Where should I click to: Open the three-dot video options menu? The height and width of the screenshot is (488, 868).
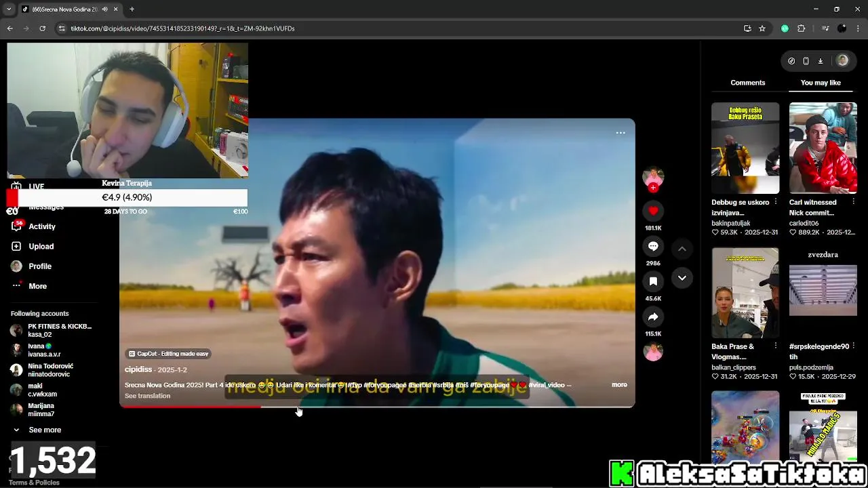click(x=620, y=133)
